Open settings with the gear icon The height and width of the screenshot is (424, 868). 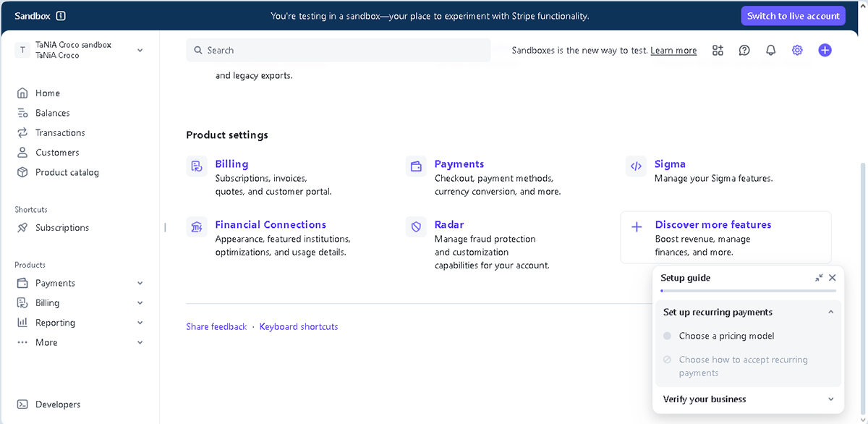click(x=797, y=50)
